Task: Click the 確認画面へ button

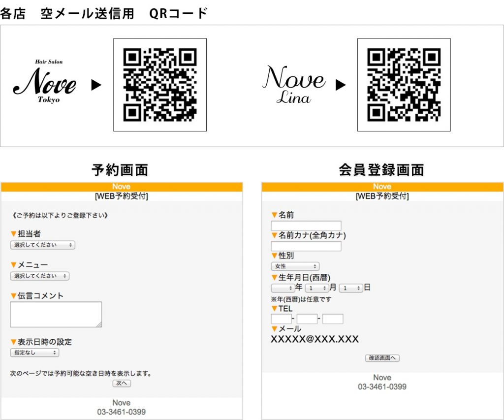Action: pyautogui.click(x=382, y=358)
